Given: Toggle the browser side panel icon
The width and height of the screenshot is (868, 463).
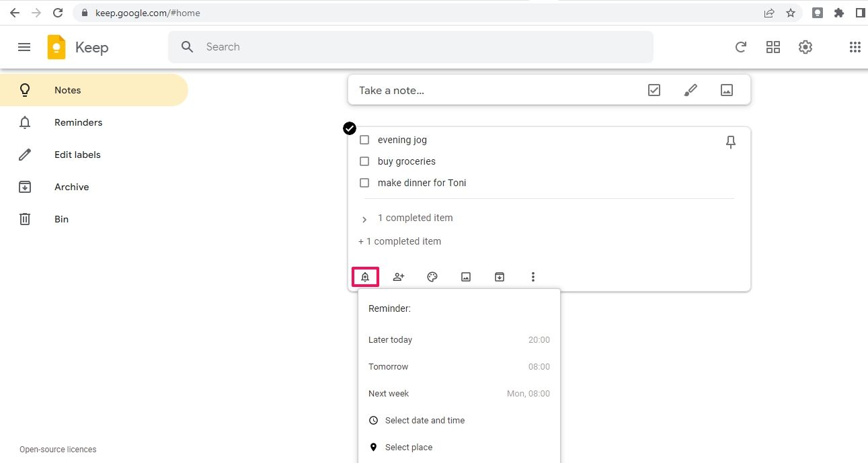Looking at the screenshot, I should [x=860, y=13].
